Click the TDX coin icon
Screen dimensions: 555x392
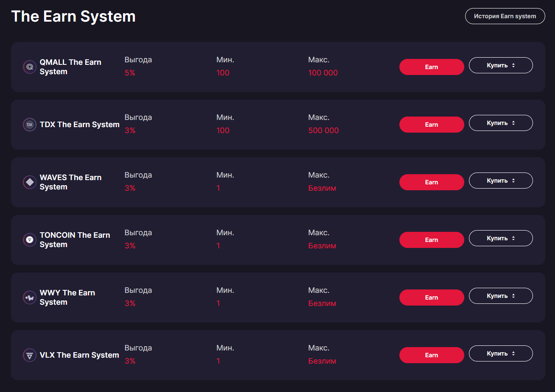30,125
